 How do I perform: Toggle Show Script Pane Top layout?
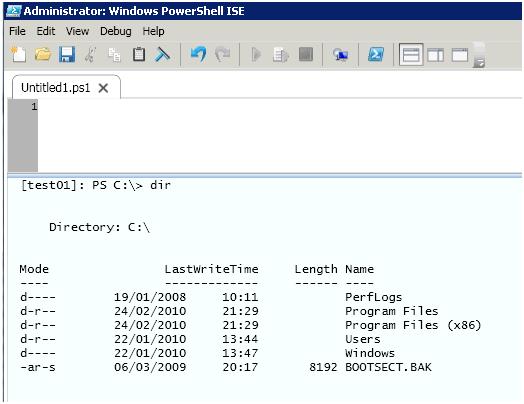411,54
